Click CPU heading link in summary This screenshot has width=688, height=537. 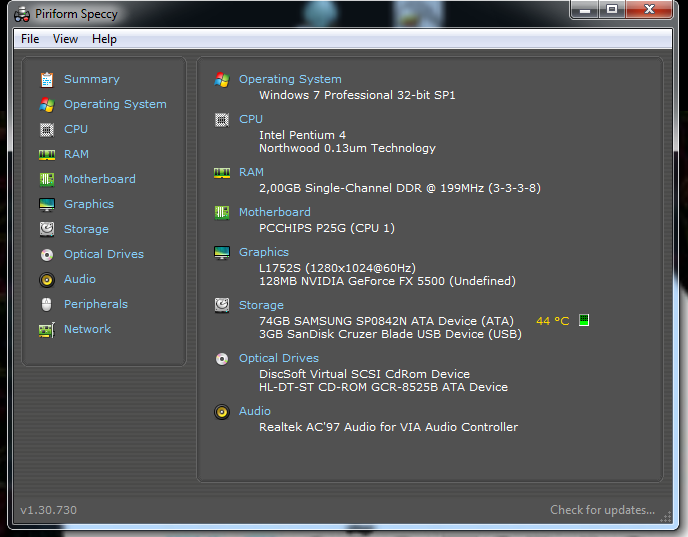(x=251, y=119)
